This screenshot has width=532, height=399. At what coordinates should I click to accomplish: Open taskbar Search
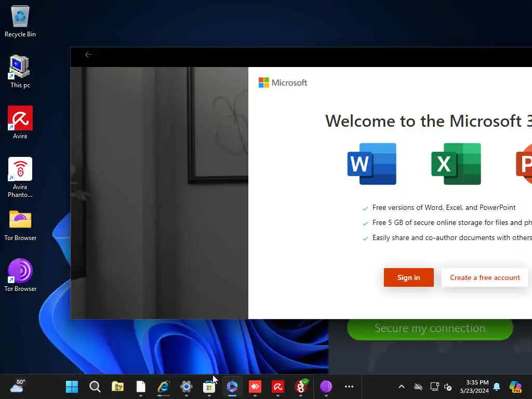(95, 387)
